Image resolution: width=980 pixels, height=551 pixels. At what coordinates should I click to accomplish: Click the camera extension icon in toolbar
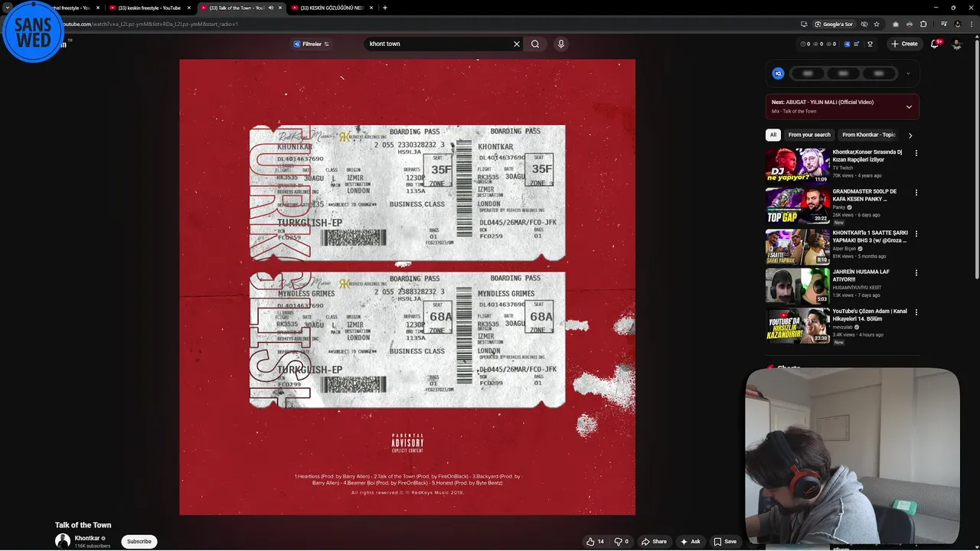coord(895,24)
